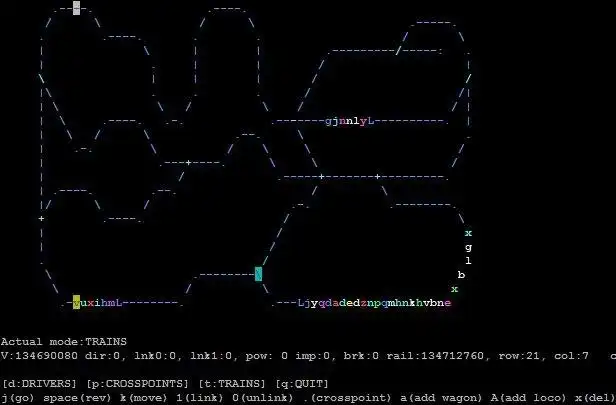Click the 'pow: 0' status value
This screenshot has height=405, width=616.
[267, 356]
